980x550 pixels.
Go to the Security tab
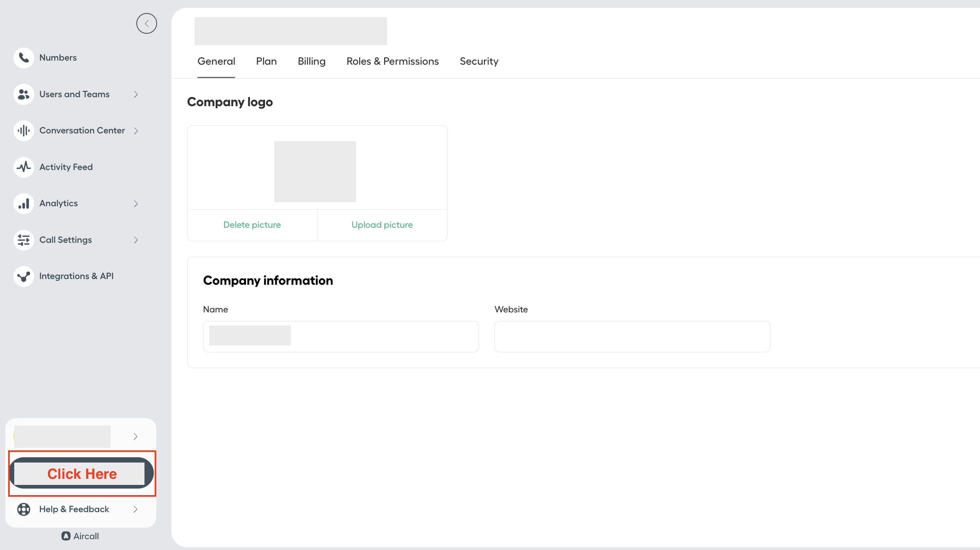click(479, 61)
